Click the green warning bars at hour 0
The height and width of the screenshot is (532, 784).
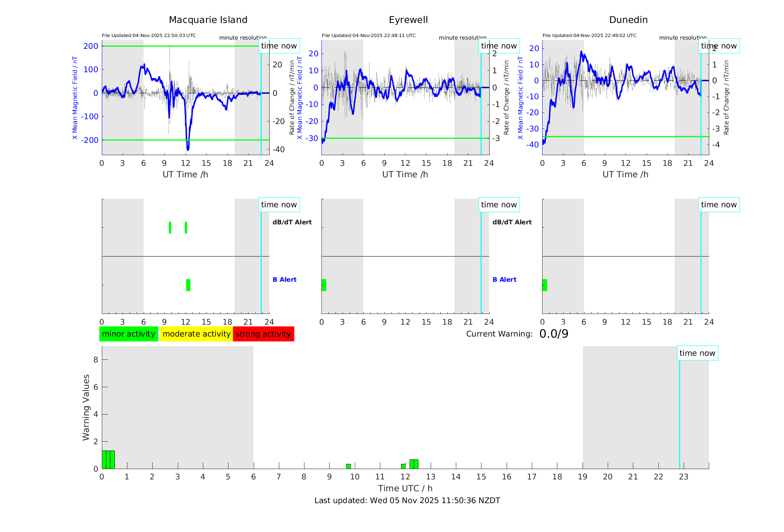click(x=108, y=459)
